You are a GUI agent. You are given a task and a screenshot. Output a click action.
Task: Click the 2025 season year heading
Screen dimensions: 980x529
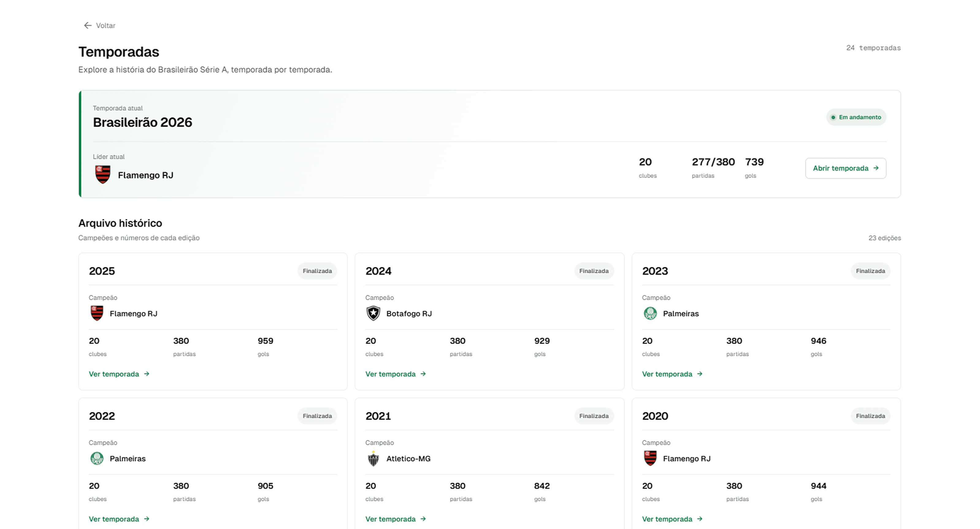pyautogui.click(x=102, y=271)
